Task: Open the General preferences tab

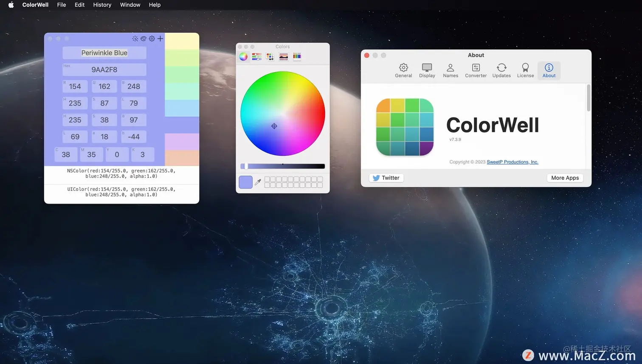Action: coord(403,70)
